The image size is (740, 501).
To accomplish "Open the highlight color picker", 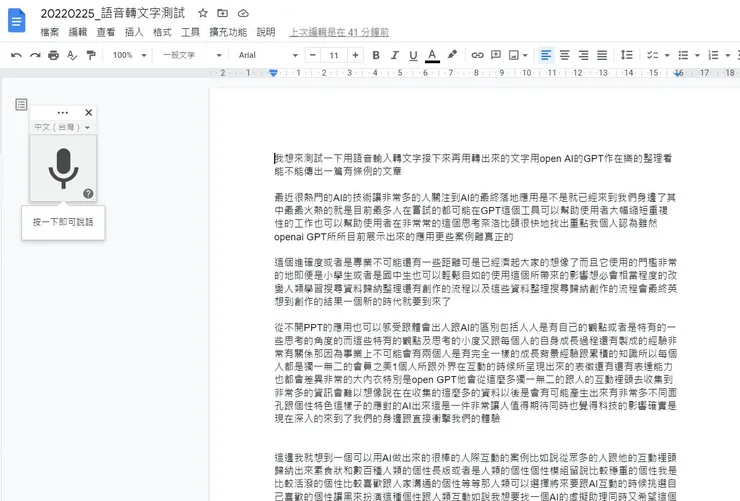I will click(452, 55).
